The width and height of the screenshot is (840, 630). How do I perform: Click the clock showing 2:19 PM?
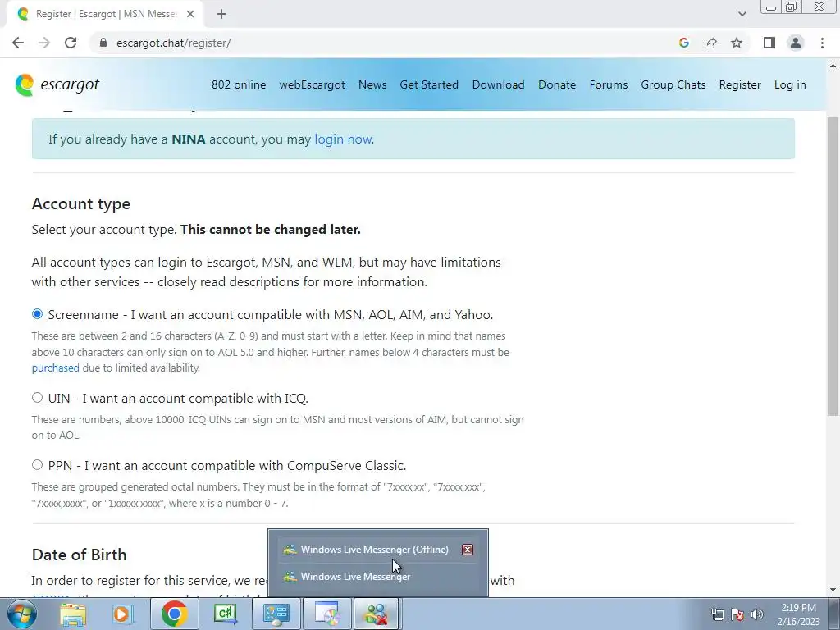799,614
